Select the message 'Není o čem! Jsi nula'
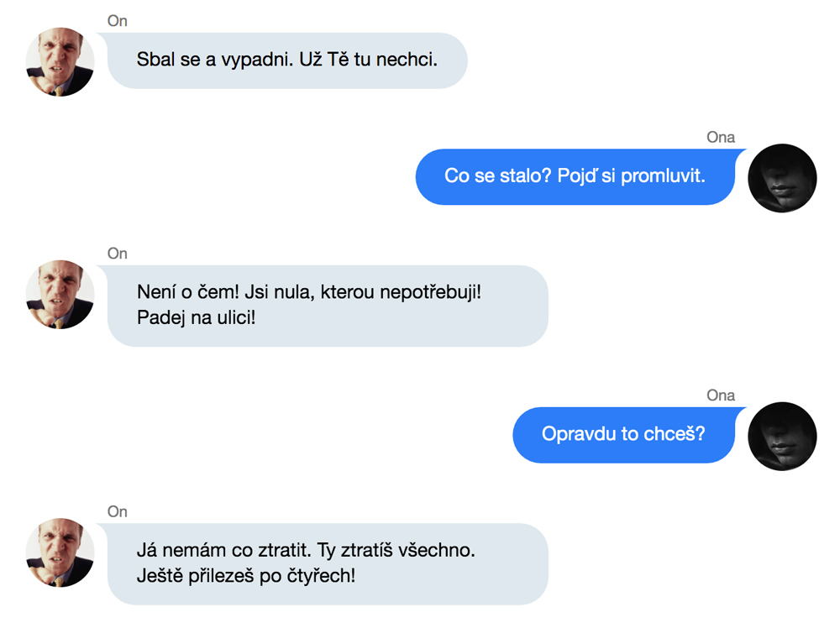The image size is (840, 623). click(328, 306)
